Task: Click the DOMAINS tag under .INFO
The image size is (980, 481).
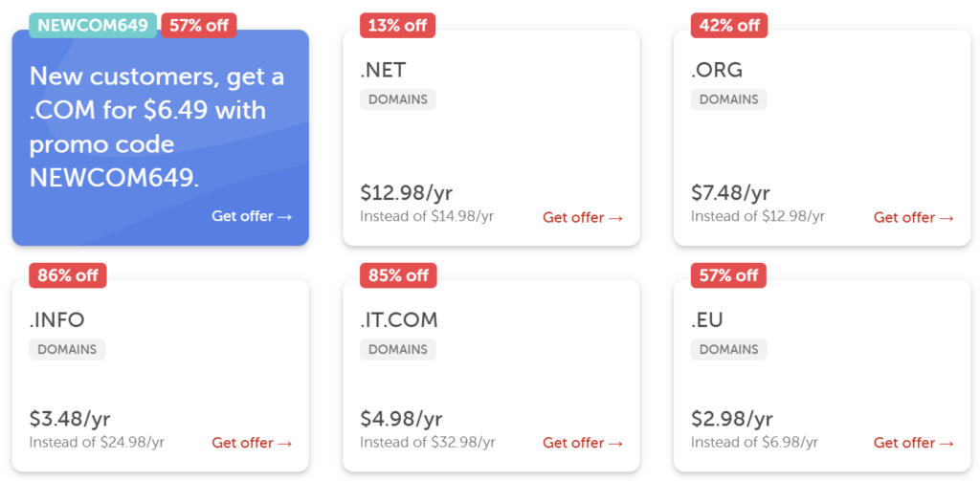Action: point(67,350)
